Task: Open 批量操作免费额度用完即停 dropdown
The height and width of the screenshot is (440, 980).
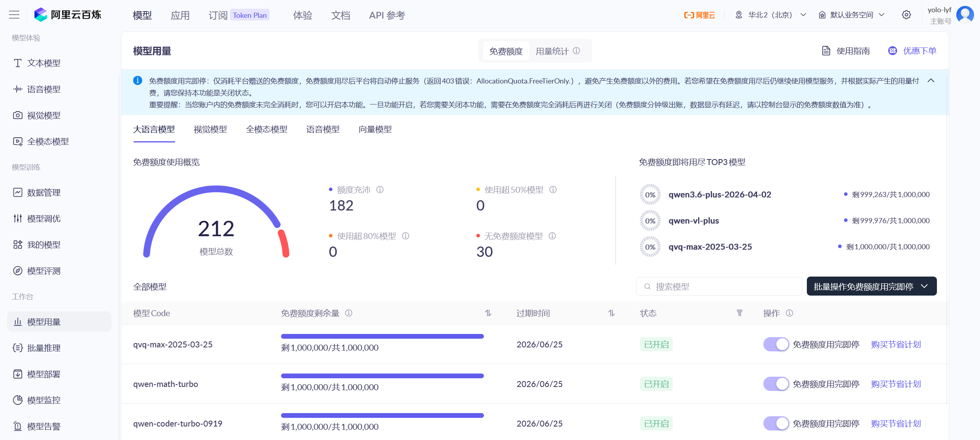Action: point(872,286)
